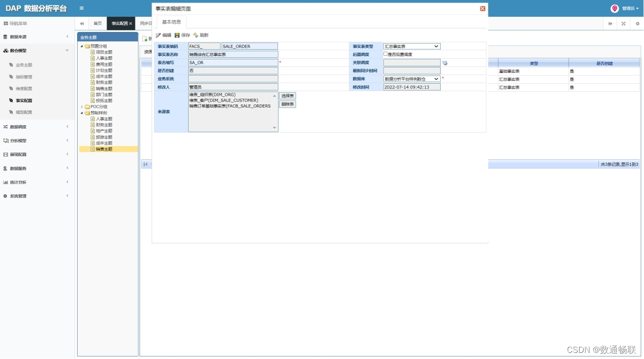
Task: Toggle the 是否后置调度 checkbox
Action: 385,54
